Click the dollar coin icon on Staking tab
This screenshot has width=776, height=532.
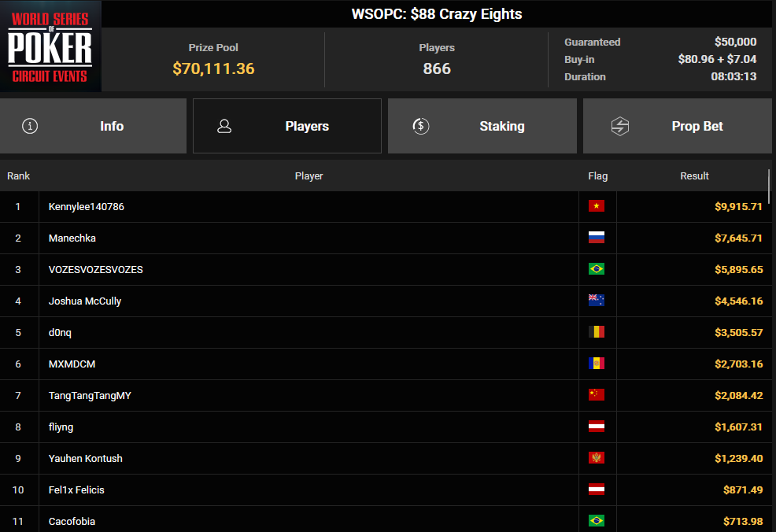[x=420, y=125]
